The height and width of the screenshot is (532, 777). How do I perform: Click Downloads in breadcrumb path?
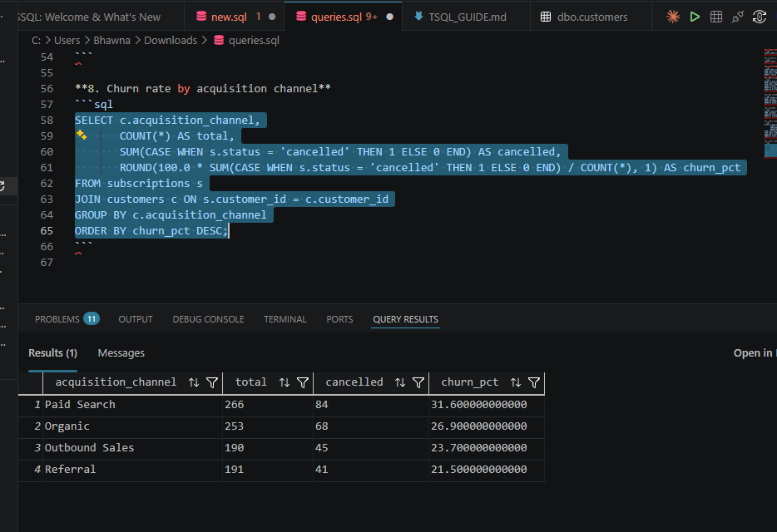click(x=171, y=41)
